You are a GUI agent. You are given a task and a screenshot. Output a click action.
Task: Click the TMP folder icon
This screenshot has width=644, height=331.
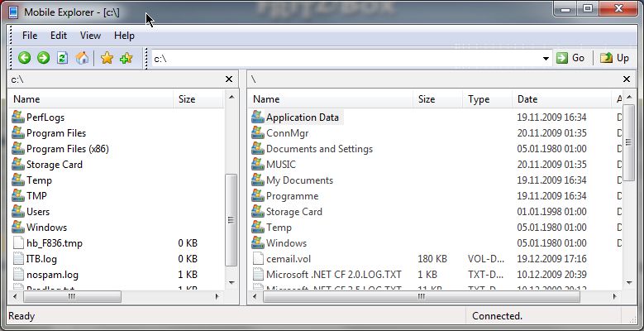[x=18, y=196]
